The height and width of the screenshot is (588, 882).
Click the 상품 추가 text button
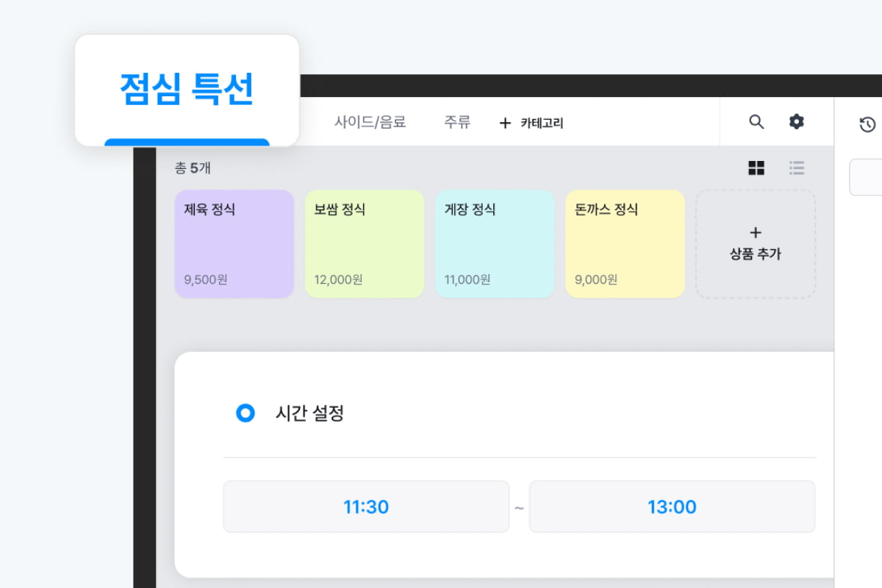[756, 254]
